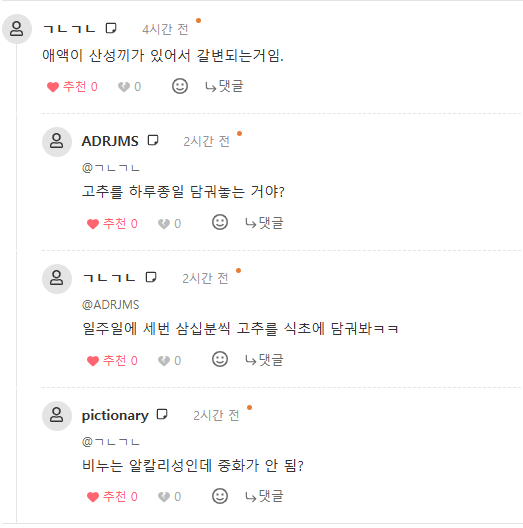Click the @ㄱㄴㄱㄴ mention in pictionary's reply
The image size is (523, 528).
pyautogui.click(x=110, y=441)
